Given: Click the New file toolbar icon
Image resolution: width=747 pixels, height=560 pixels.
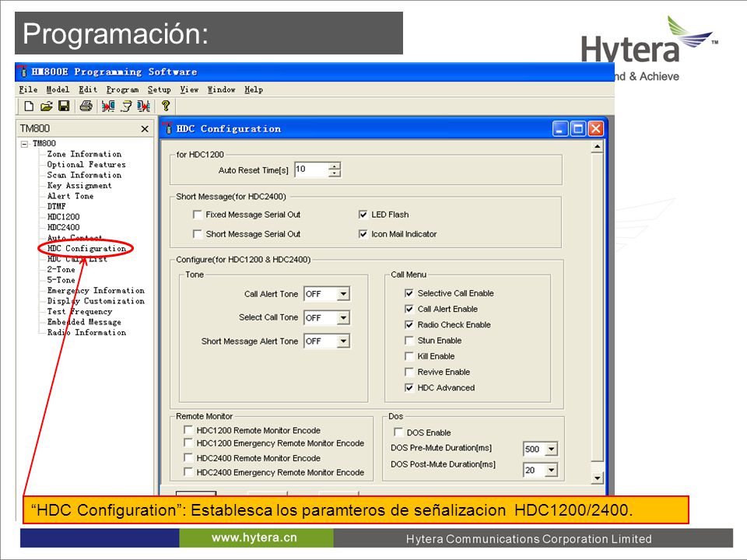Looking at the screenshot, I should pos(29,107).
